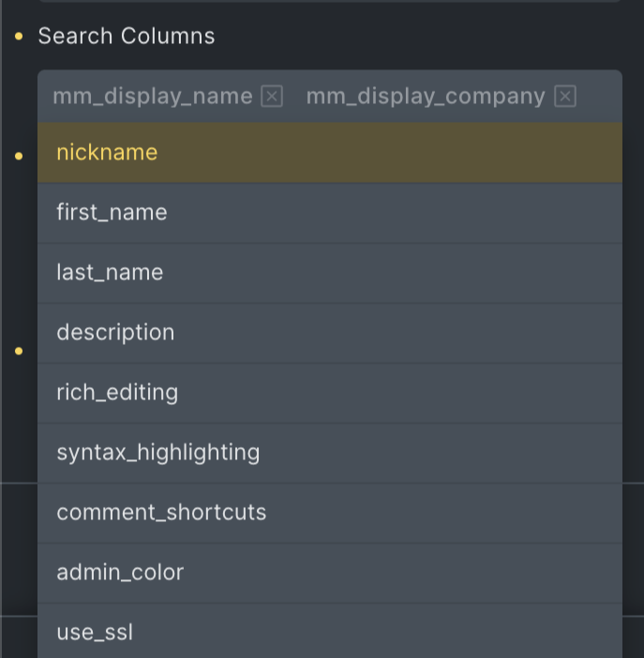Click the yellow dot left of description
Image resolution: width=644 pixels, height=658 pixels.
[x=19, y=351]
